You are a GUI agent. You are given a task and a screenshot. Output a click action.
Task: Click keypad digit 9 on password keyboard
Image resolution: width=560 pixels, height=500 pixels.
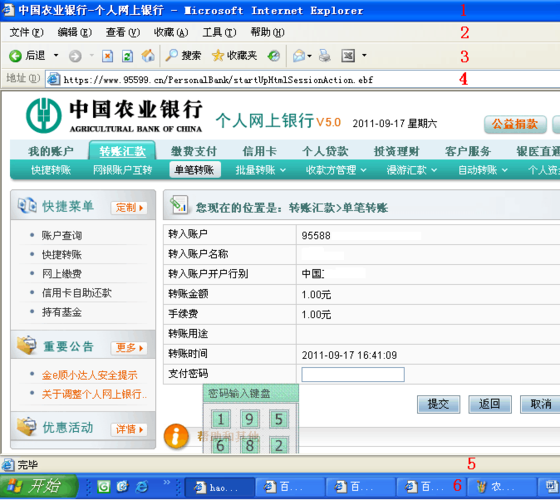click(x=250, y=419)
